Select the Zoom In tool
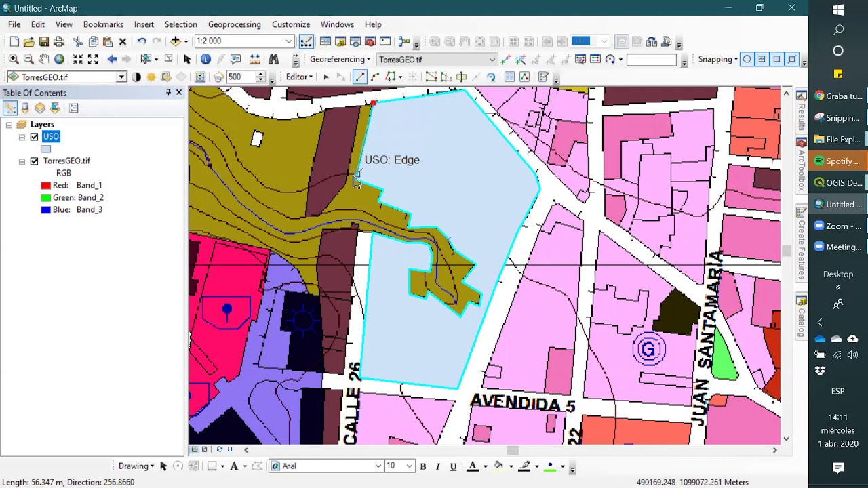The image size is (868, 488). 14,60
